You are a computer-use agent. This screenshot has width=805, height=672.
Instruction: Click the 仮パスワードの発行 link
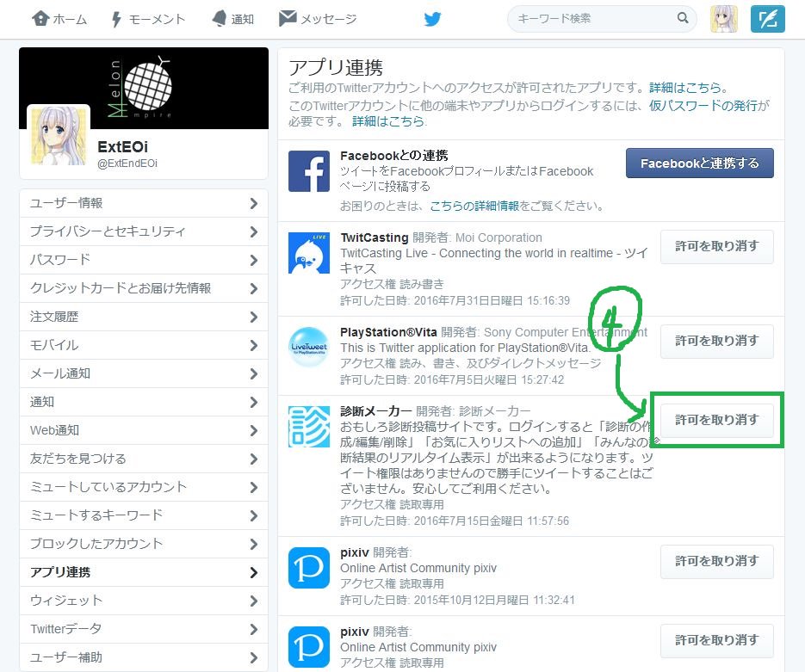pyautogui.click(x=703, y=105)
